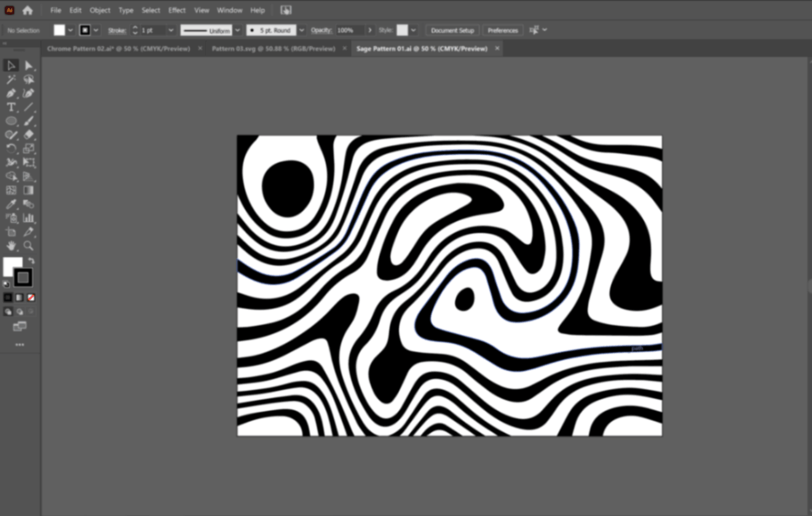Set paint mode to Color
Screen dimensions: 812x516
(7, 298)
